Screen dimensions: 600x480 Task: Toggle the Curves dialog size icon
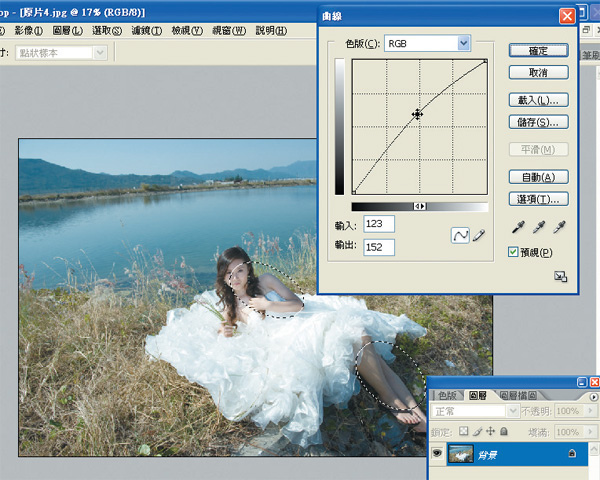(561, 276)
